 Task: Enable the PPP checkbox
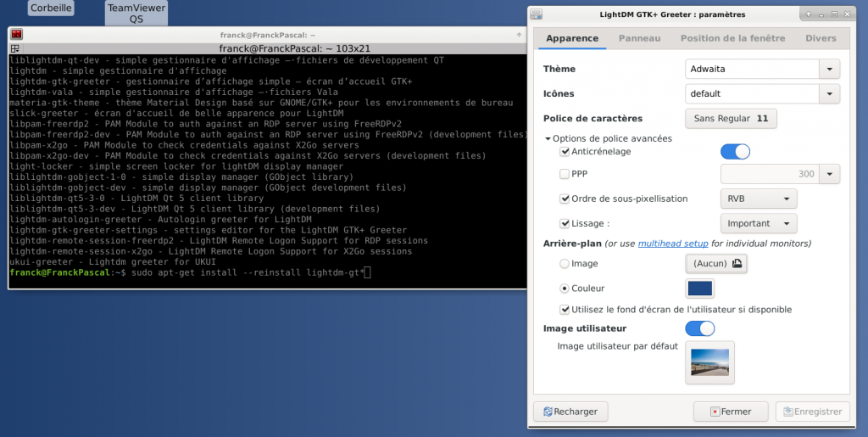tap(565, 174)
